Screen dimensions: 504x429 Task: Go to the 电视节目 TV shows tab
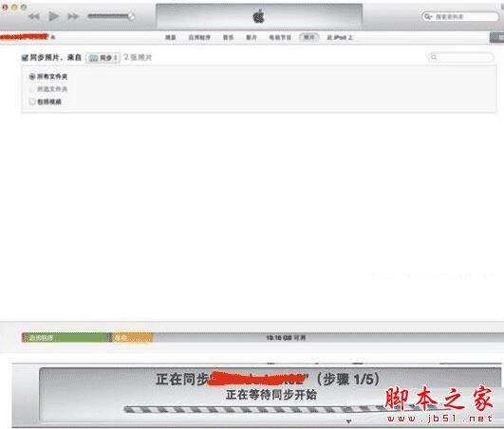pos(280,37)
